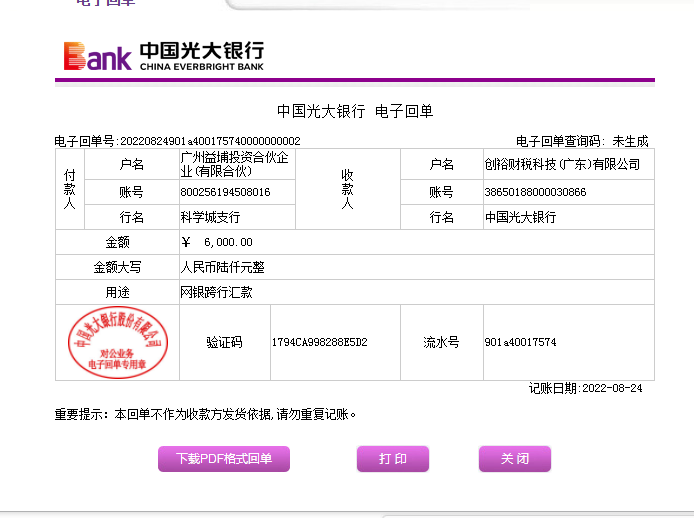Select serial number 901a40017574

(520, 342)
